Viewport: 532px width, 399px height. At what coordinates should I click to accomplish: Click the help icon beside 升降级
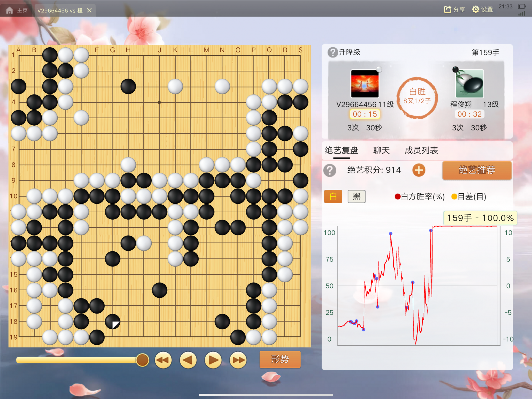(x=332, y=52)
